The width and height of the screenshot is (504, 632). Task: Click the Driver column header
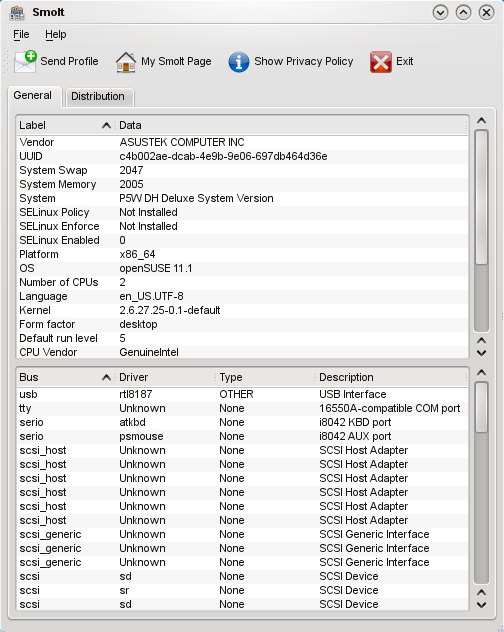tap(165, 377)
